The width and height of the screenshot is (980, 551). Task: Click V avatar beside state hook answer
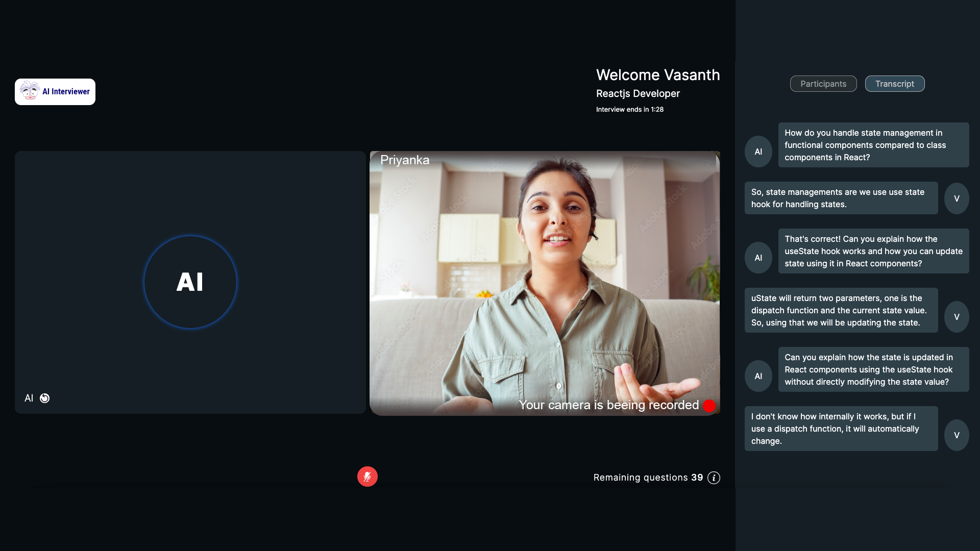tap(956, 198)
